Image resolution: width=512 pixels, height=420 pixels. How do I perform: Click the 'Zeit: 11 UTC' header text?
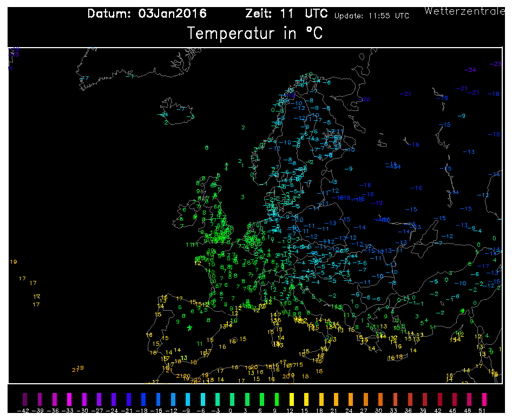(286, 14)
